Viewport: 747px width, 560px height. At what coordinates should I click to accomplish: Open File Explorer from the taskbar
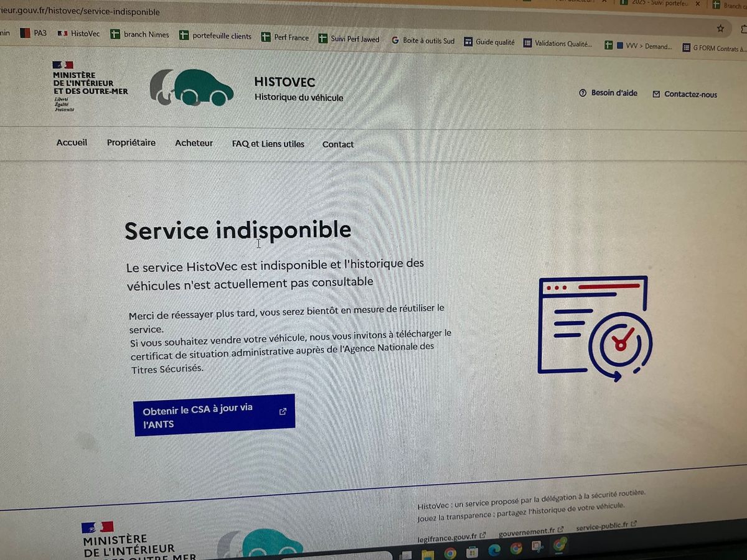pos(427,554)
